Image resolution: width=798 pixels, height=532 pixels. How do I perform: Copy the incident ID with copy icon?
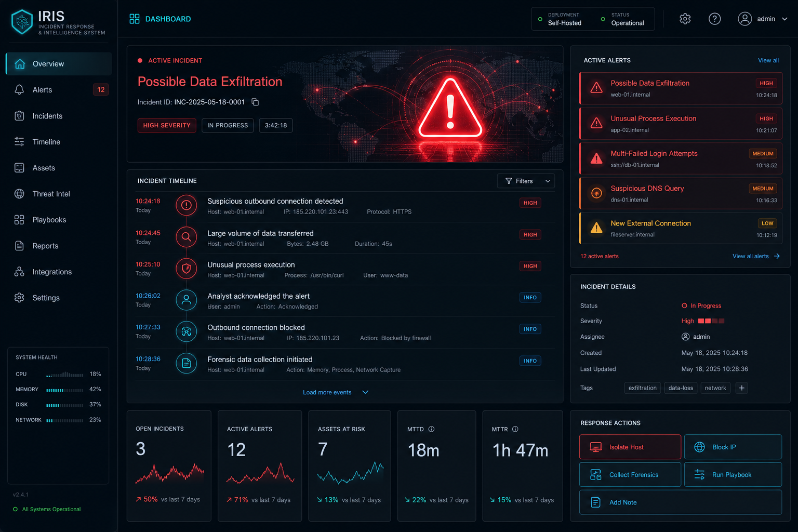(255, 102)
